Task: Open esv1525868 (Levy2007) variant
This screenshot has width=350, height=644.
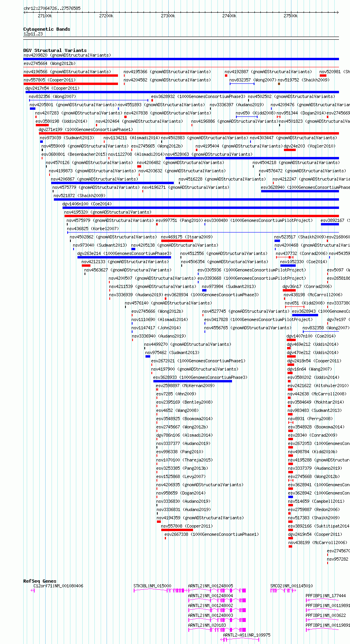Action: 157,480
